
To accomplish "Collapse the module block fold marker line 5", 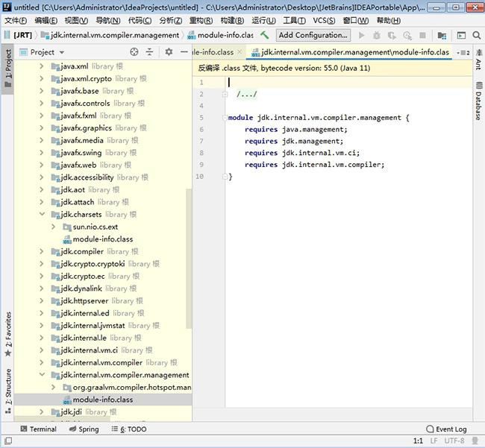I will (225, 118).
